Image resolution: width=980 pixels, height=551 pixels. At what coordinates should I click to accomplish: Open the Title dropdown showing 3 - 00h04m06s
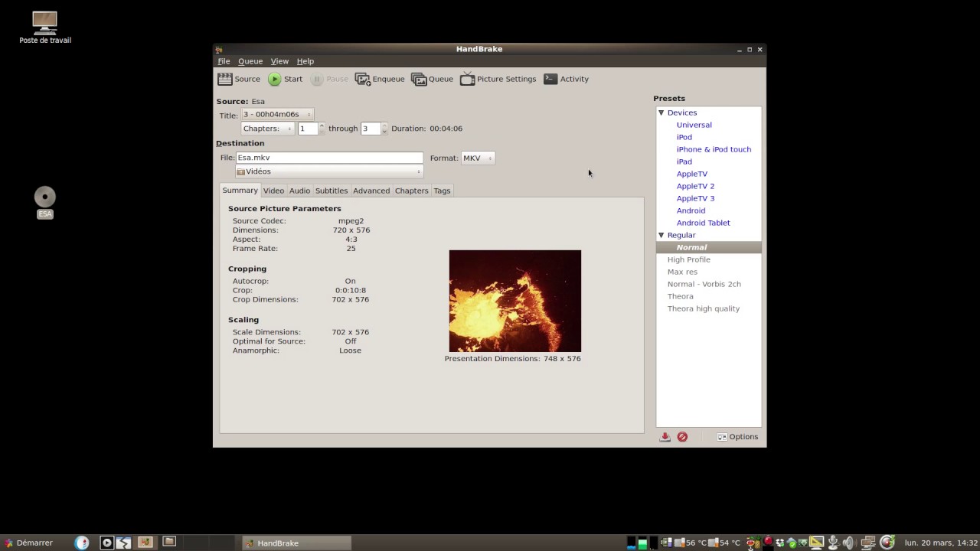tap(277, 114)
